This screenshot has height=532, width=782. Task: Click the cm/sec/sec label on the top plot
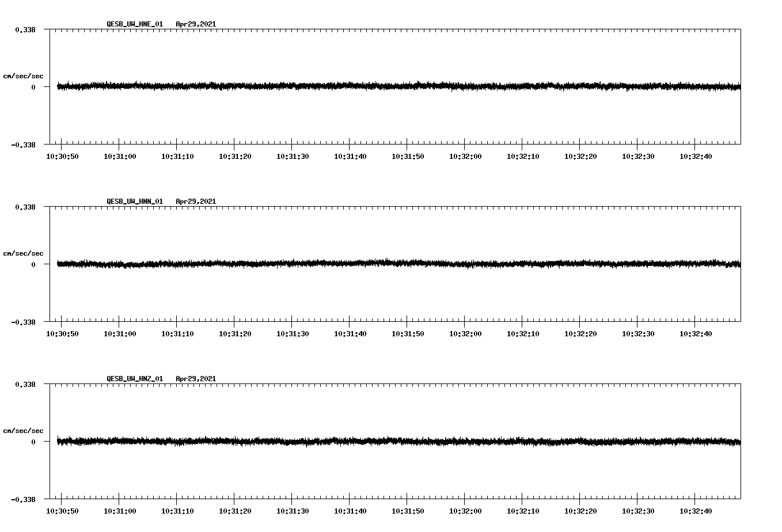(x=24, y=75)
